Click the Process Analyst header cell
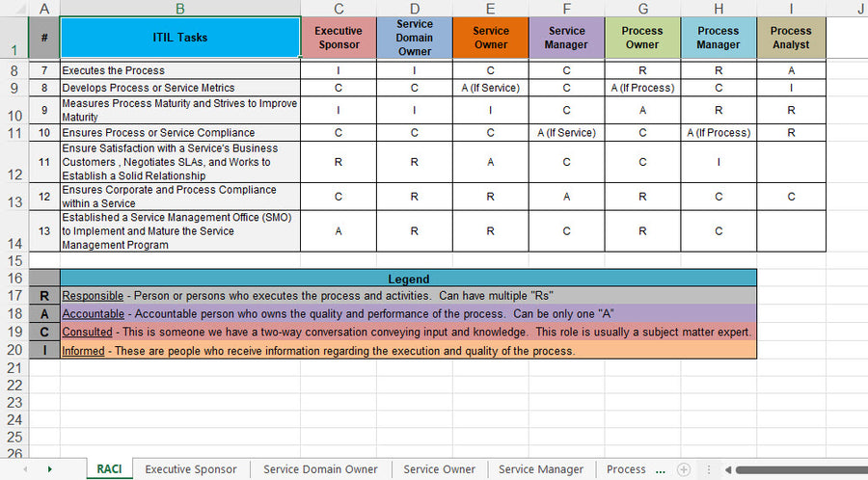The width and height of the screenshot is (868, 480). [x=791, y=38]
